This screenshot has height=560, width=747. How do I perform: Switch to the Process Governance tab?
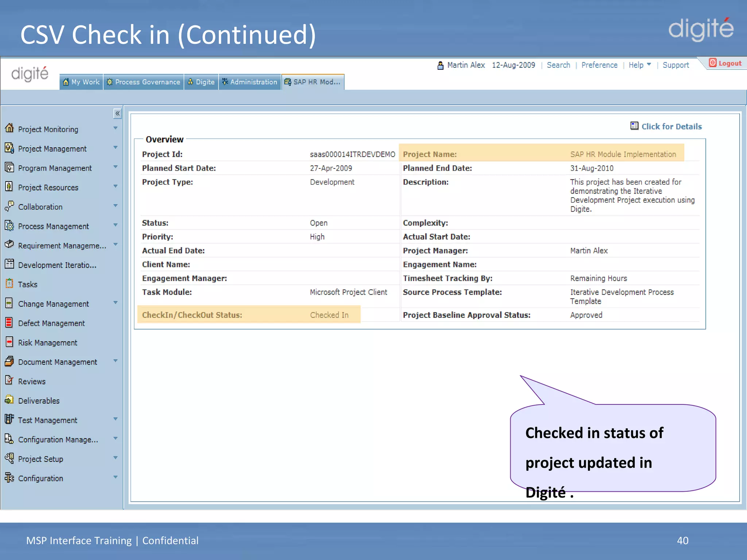(144, 82)
